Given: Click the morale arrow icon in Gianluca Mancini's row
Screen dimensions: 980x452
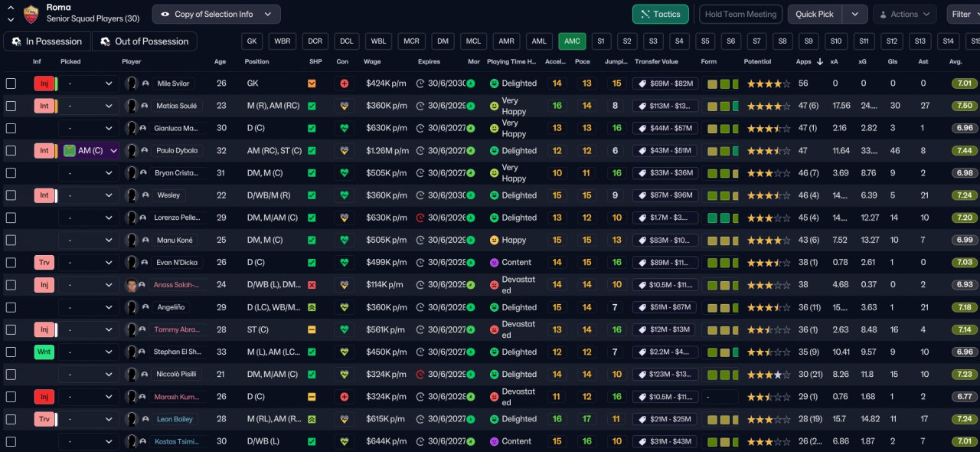Looking at the screenshot, I should (470, 129).
